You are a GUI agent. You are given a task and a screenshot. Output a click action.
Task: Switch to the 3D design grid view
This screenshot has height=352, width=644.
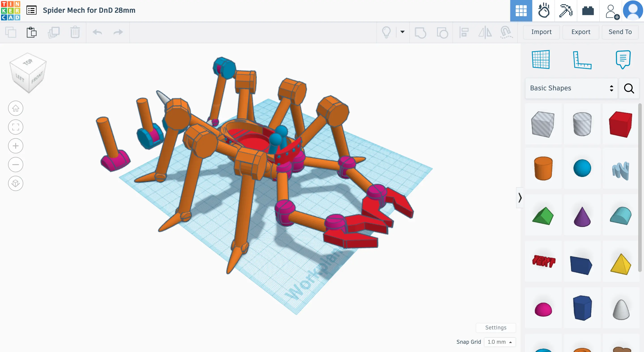(x=521, y=11)
